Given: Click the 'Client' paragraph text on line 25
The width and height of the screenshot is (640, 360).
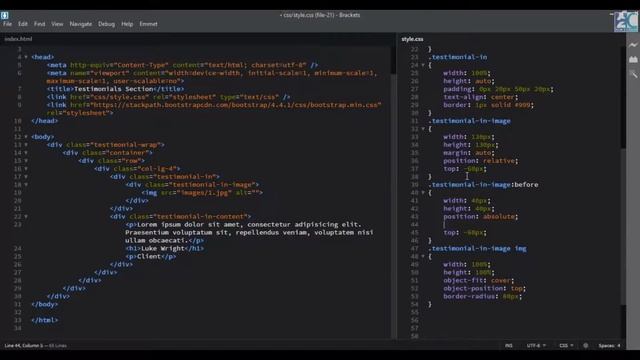Looking at the screenshot, I should point(149,256).
